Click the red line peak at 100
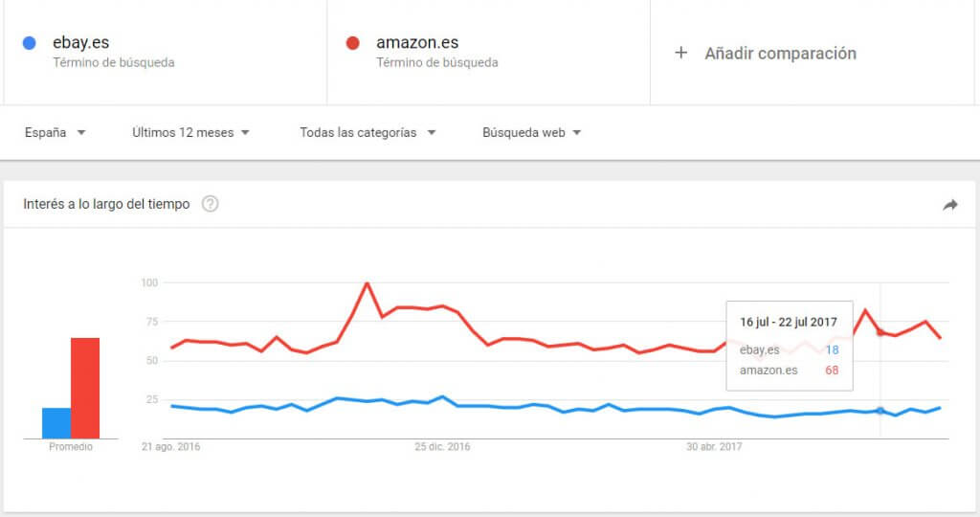The image size is (980, 517). pos(367,283)
